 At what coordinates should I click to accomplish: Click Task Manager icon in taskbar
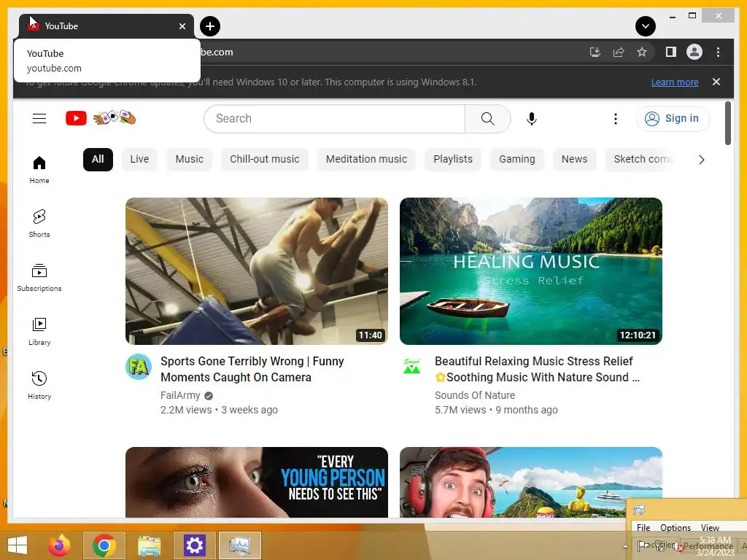coord(239,545)
